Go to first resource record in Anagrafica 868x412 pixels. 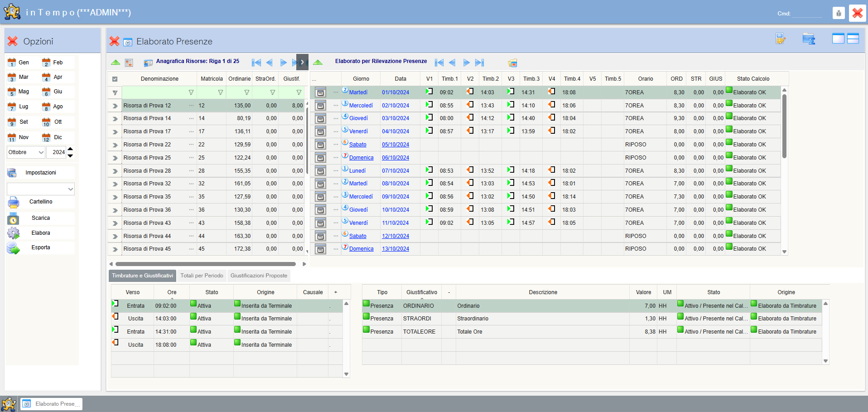256,63
